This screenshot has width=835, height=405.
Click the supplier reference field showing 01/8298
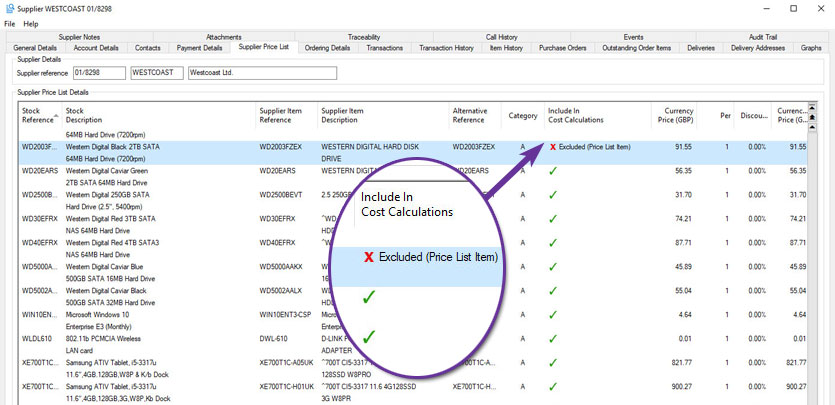point(100,73)
